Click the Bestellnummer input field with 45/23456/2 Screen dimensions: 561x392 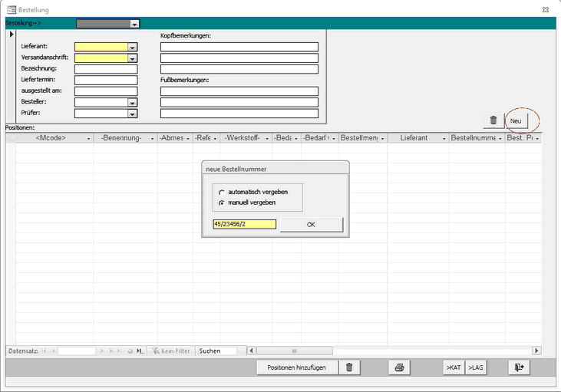click(x=244, y=225)
